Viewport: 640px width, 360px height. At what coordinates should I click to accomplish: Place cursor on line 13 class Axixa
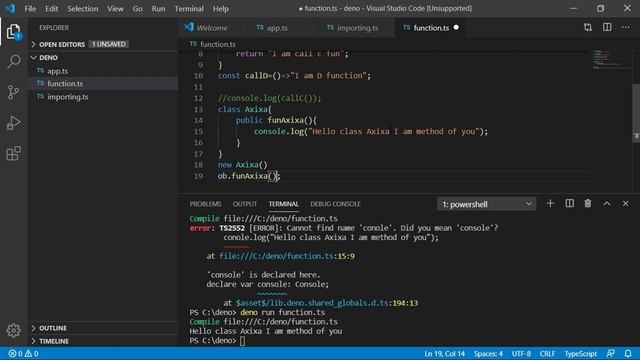pyautogui.click(x=244, y=109)
